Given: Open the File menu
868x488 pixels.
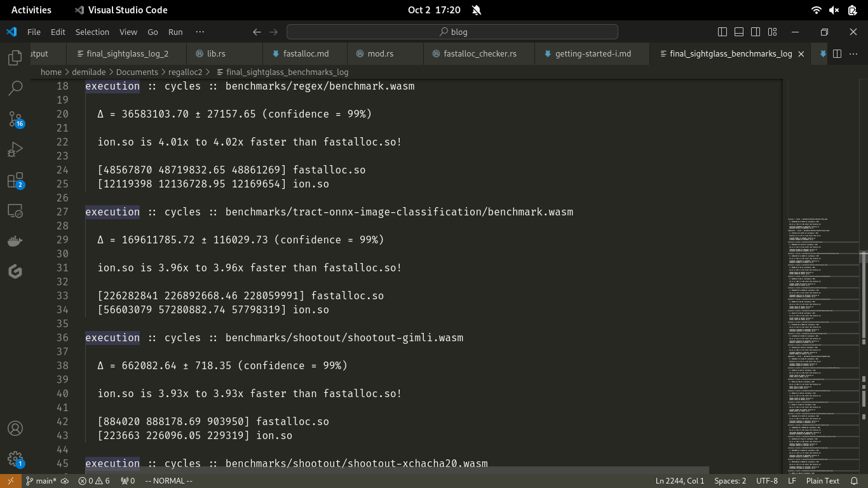Looking at the screenshot, I should (x=34, y=32).
